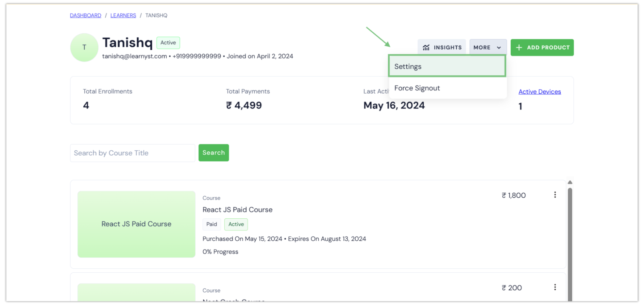Go to Dashboard breadcrumb link
Image resolution: width=644 pixels, height=305 pixels.
(x=86, y=15)
